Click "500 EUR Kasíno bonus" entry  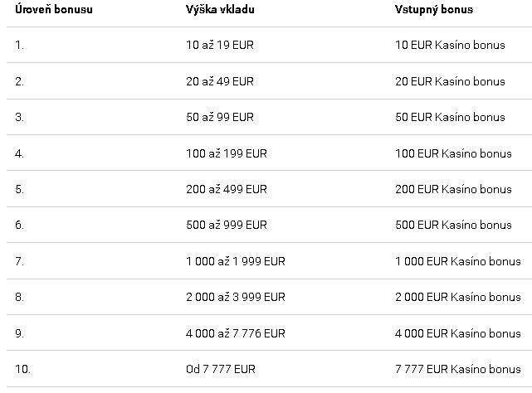coord(453,225)
